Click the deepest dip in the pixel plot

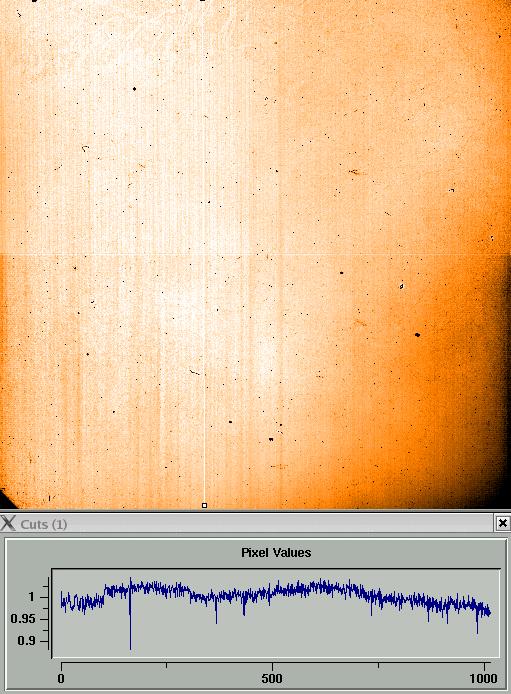tap(131, 647)
